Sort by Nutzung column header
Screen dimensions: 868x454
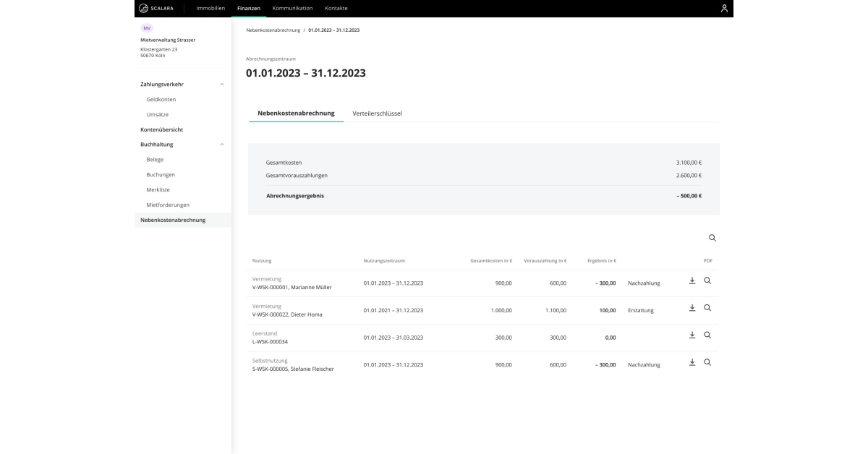[262, 260]
